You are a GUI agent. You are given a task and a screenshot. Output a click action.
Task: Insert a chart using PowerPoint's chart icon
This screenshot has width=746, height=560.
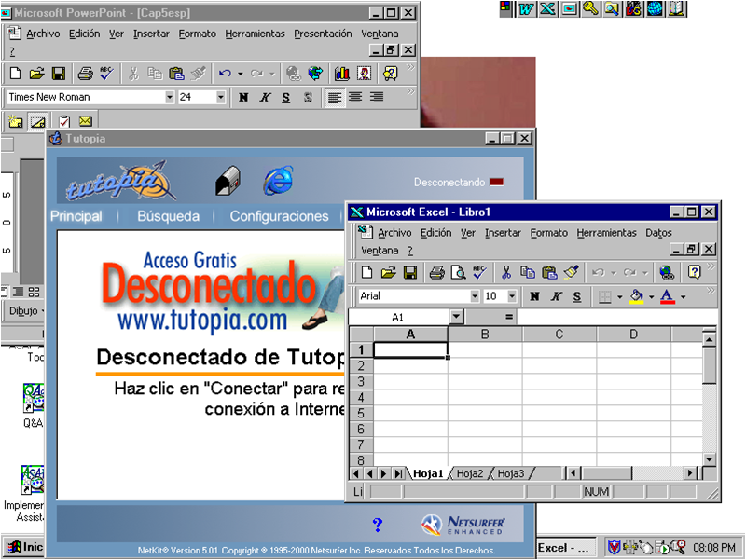point(341,74)
